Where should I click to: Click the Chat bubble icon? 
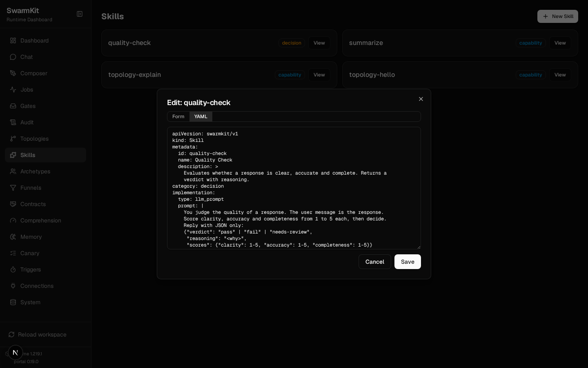(13, 57)
